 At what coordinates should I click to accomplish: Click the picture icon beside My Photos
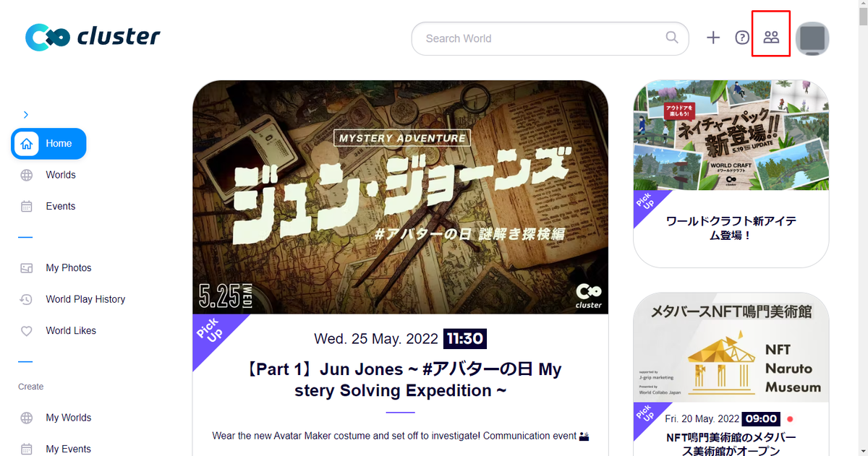coord(27,268)
